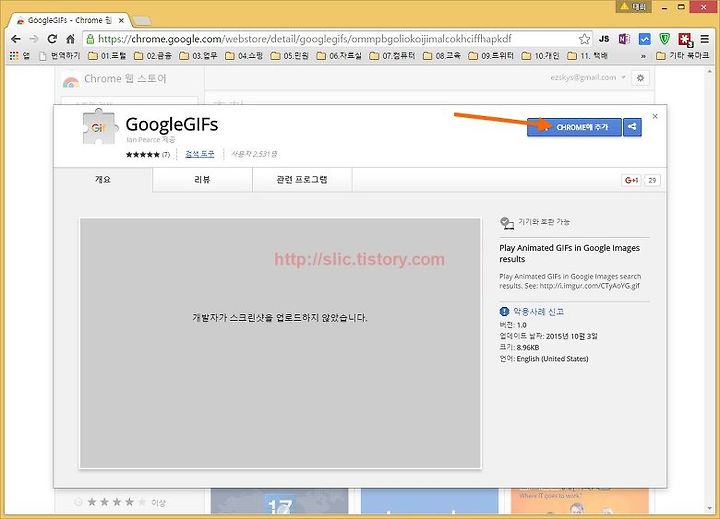
Task: Select the four stars and up radio
Action: [x=78, y=502]
